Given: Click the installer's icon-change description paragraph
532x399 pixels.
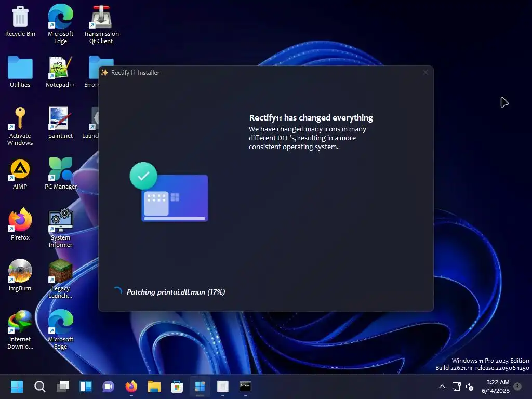Looking at the screenshot, I should coord(308,138).
